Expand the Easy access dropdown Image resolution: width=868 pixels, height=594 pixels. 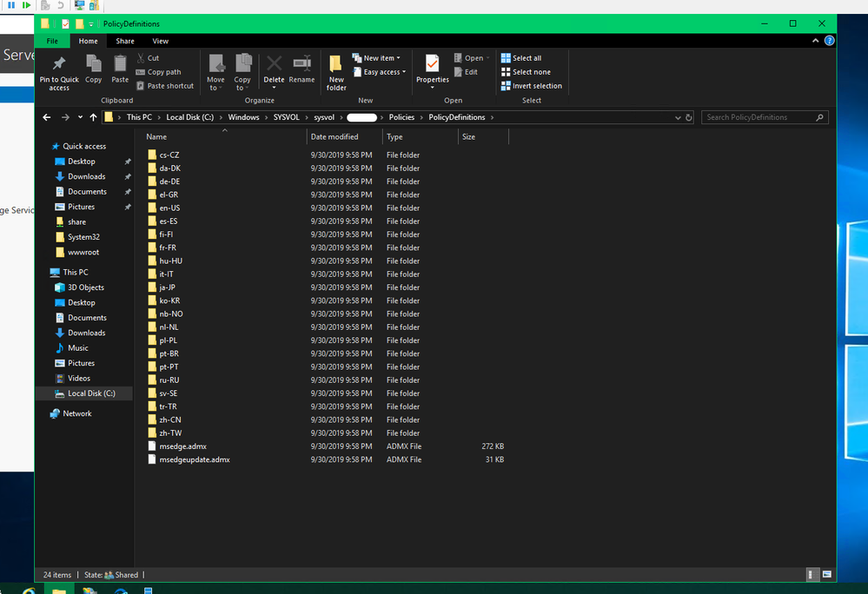tap(381, 72)
